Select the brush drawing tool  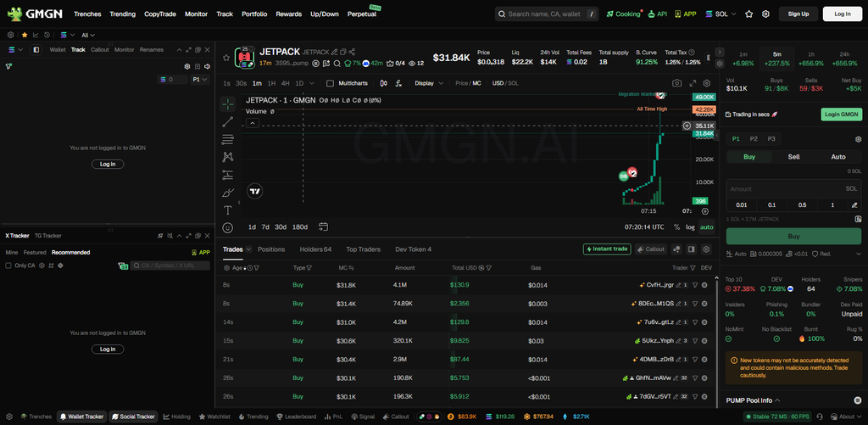pyautogui.click(x=227, y=193)
